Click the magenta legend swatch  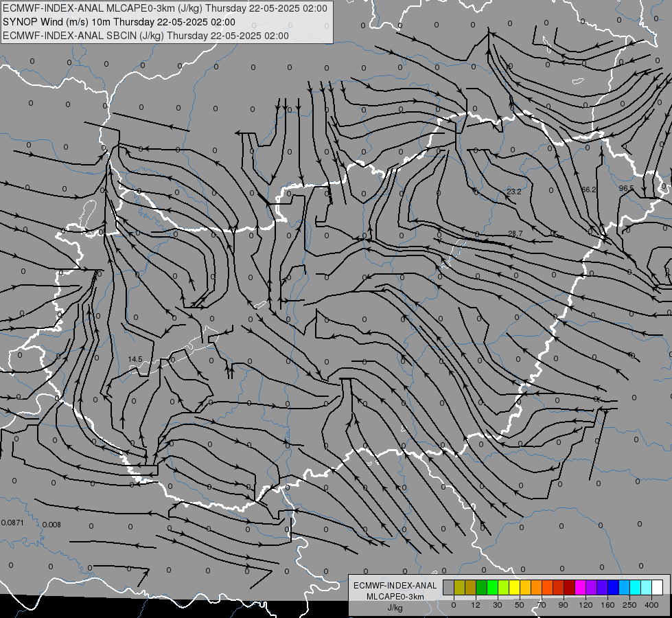(581, 587)
